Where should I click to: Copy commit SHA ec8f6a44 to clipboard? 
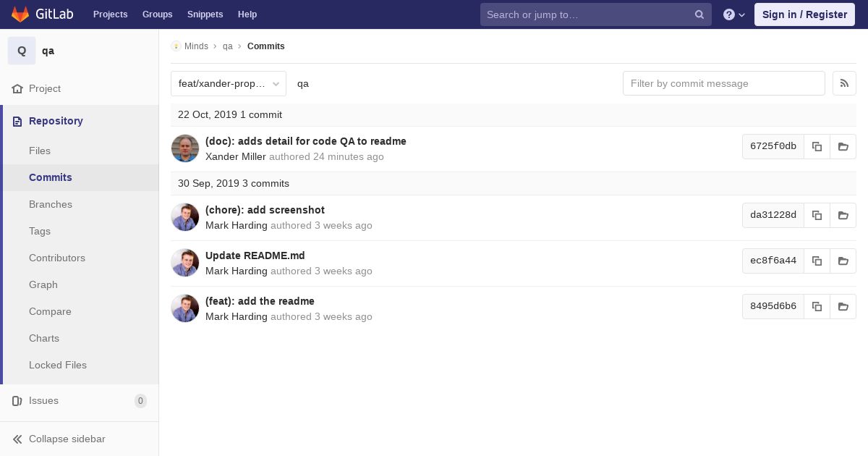tap(817, 261)
